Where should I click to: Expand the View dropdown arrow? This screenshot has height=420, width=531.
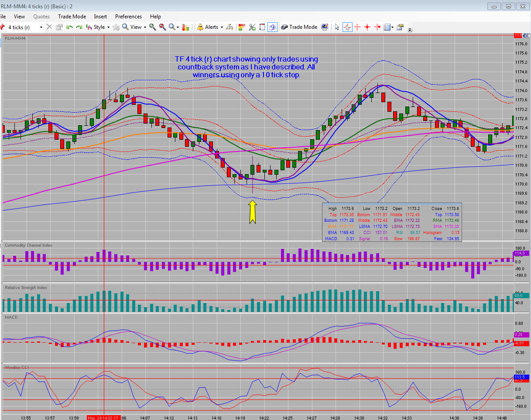point(145,28)
